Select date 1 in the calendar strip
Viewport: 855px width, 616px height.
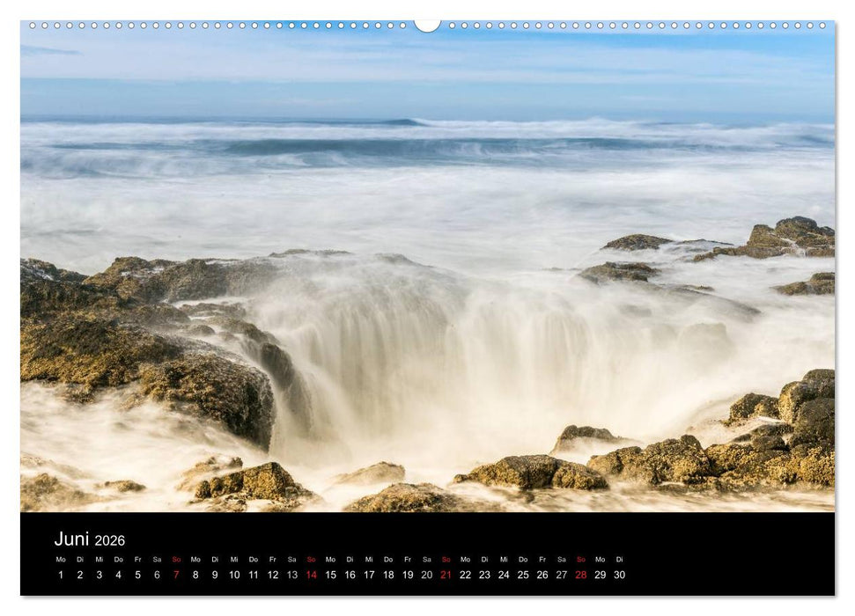[59, 575]
